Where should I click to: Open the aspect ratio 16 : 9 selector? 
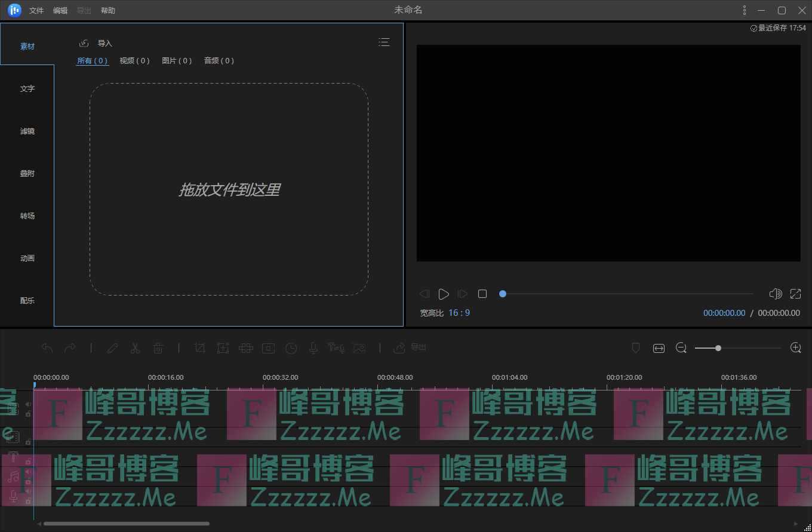tap(459, 313)
